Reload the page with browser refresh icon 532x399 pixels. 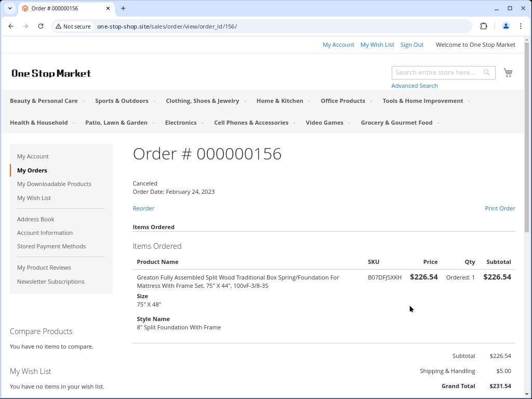click(x=41, y=26)
